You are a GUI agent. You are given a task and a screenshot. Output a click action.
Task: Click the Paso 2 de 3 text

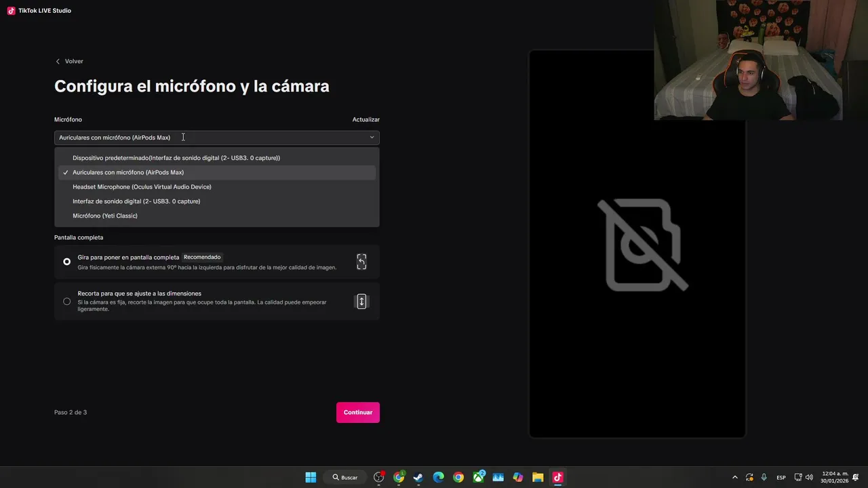[x=71, y=412]
